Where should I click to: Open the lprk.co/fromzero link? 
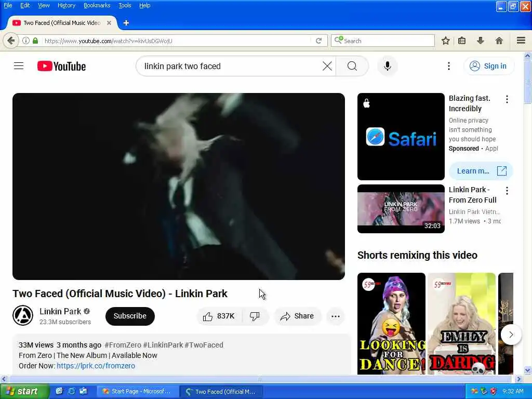96,366
